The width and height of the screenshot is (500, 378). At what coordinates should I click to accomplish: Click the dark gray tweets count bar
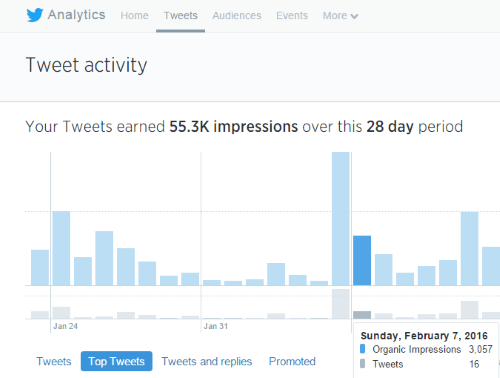point(362,315)
